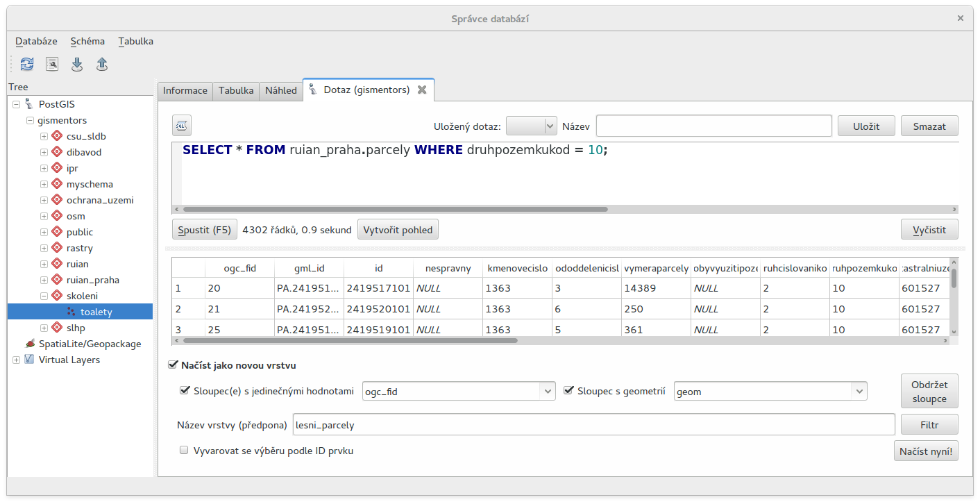Select the toalety table row
The image size is (980, 502).
coord(80,312)
